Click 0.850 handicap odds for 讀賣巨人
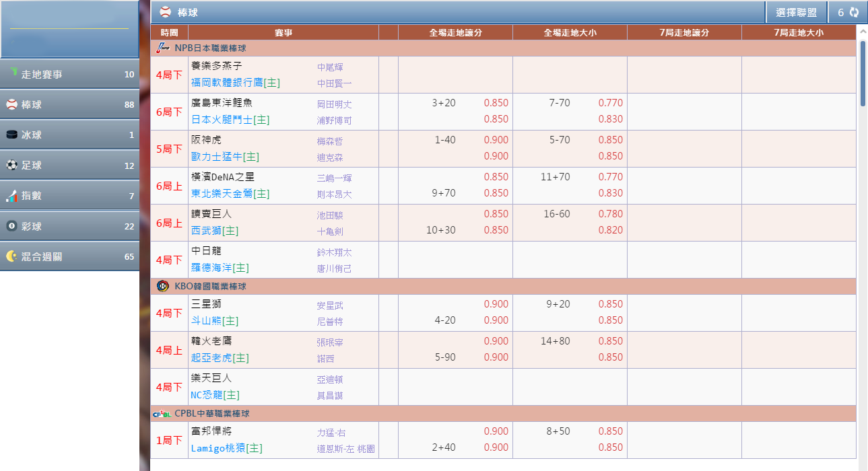Screen dimensions: 868x471 pyautogui.click(x=496, y=214)
